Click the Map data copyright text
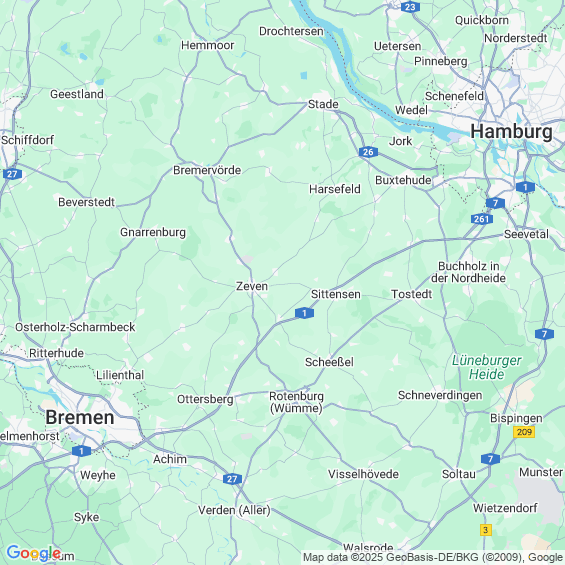Viewport: 565px width, 565px height. (x=433, y=557)
